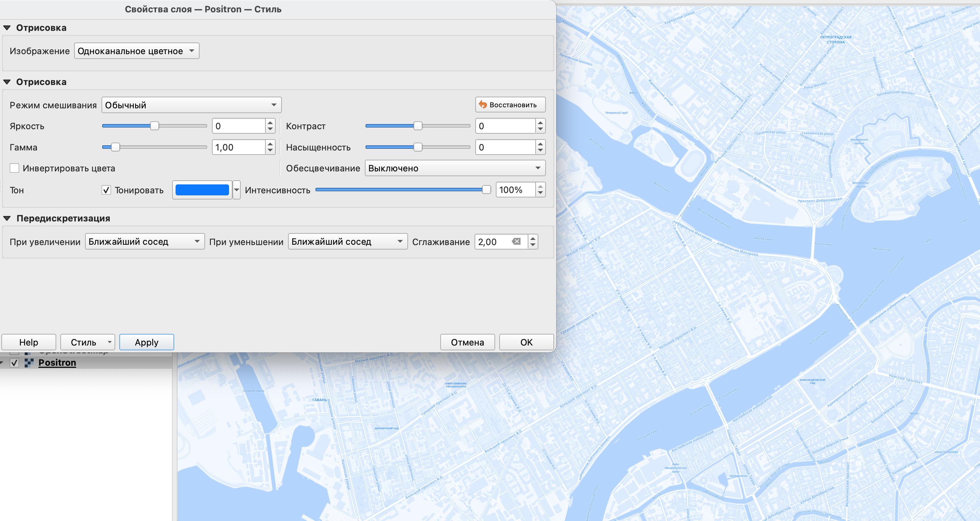This screenshot has width=980, height=521.
Task: Open the Изображение render type dropdown
Action: point(136,51)
